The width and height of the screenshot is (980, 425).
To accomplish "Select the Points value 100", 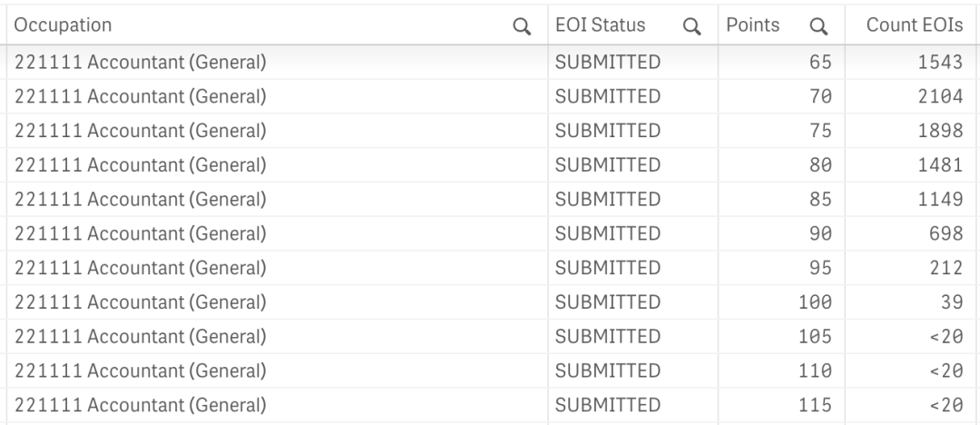I will (815, 303).
